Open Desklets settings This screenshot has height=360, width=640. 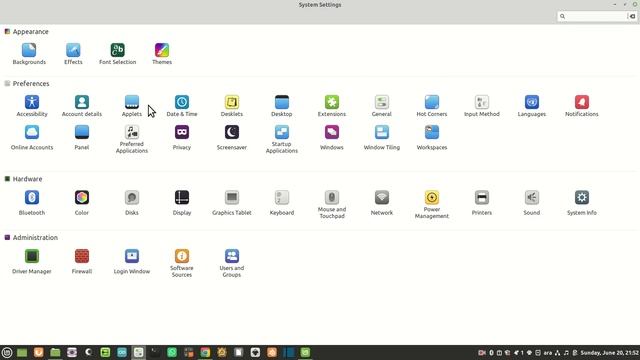pos(232,106)
